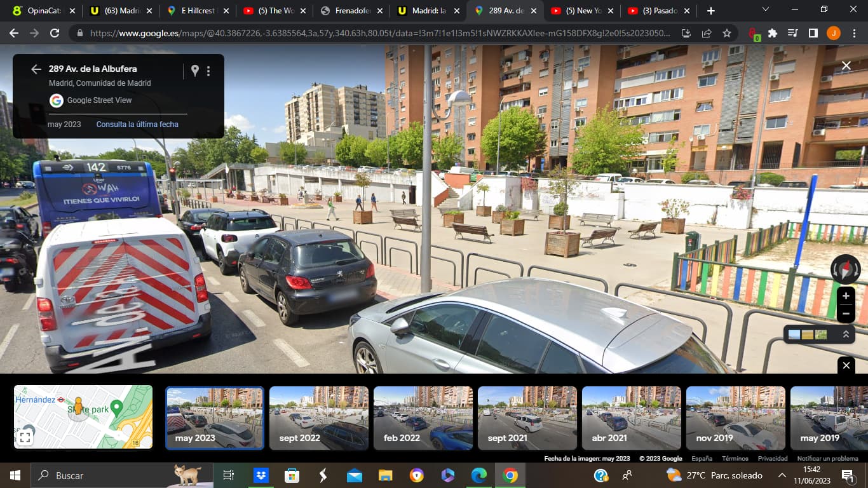Open Microsoft Edge from the taskbar
868x488 pixels.
478,475
